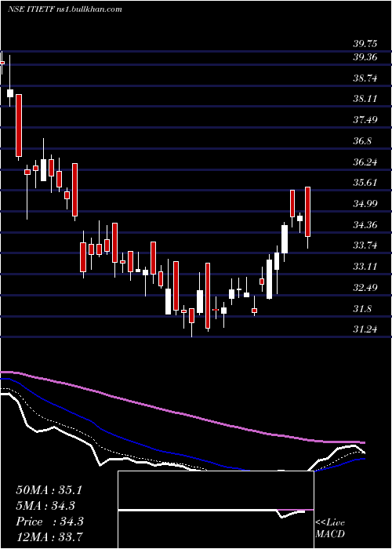Select the 34.99 price level label

pyautogui.click(x=365, y=203)
